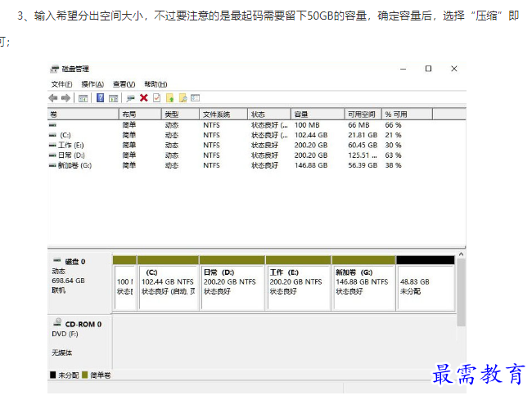Select the 工作 (E:) partition block
Viewport: 532px width, 400px height.
[299, 283]
